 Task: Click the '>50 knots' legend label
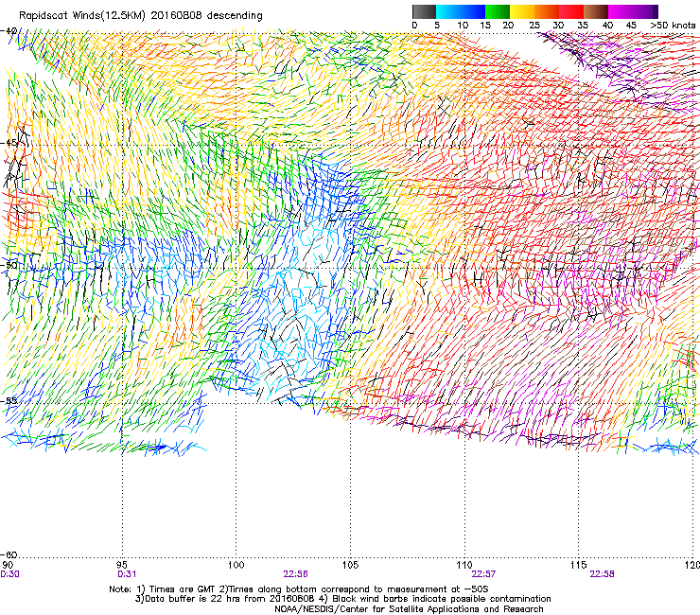click(x=673, y=26)
